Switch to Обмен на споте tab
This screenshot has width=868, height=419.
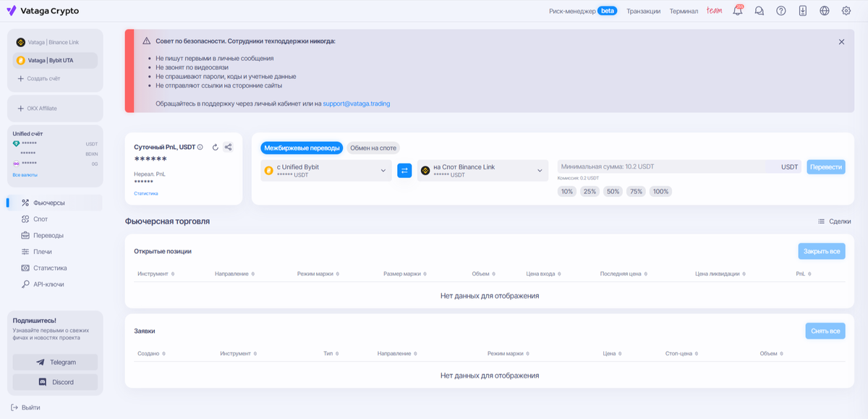[373, 148]
